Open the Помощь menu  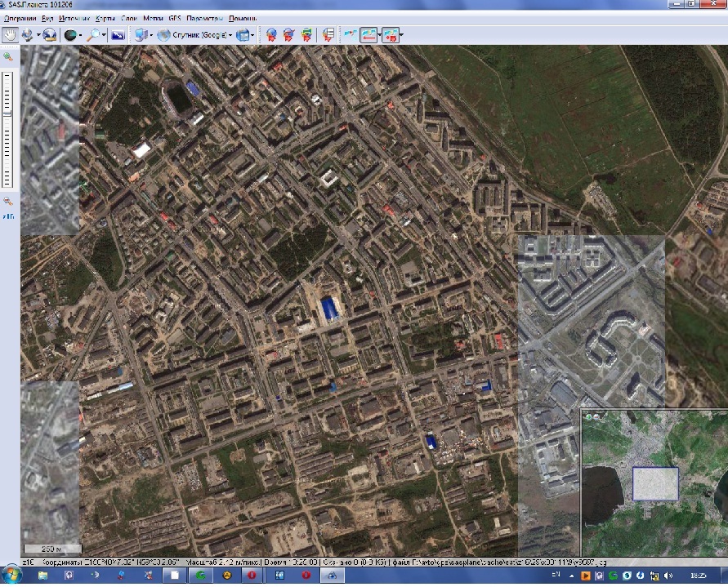(243, 18)
